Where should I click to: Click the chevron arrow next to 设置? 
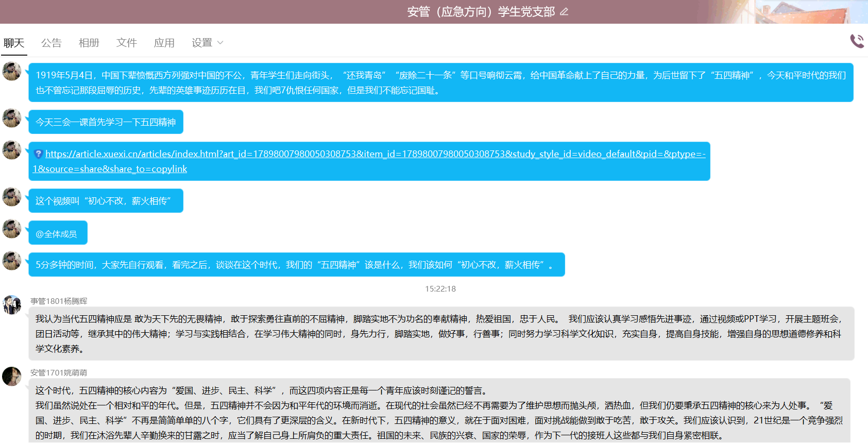click(220, 43)
